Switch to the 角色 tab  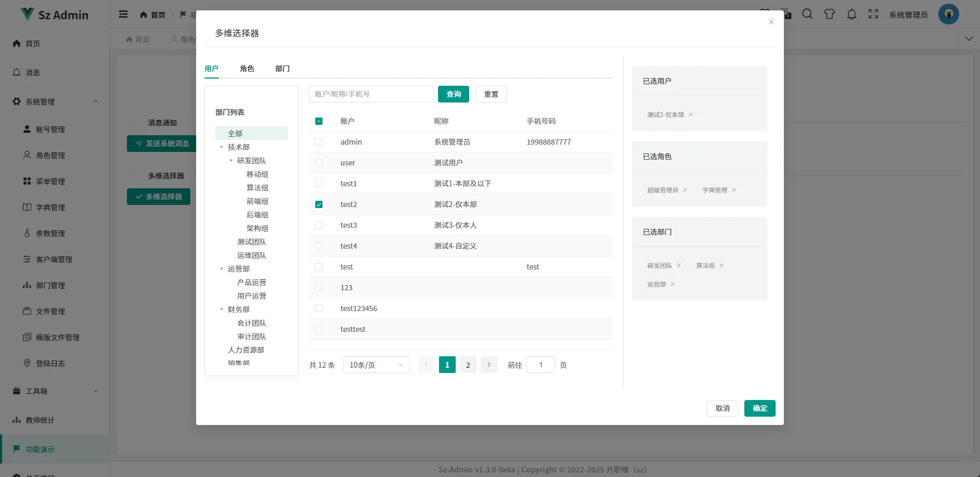pos(247,68)
